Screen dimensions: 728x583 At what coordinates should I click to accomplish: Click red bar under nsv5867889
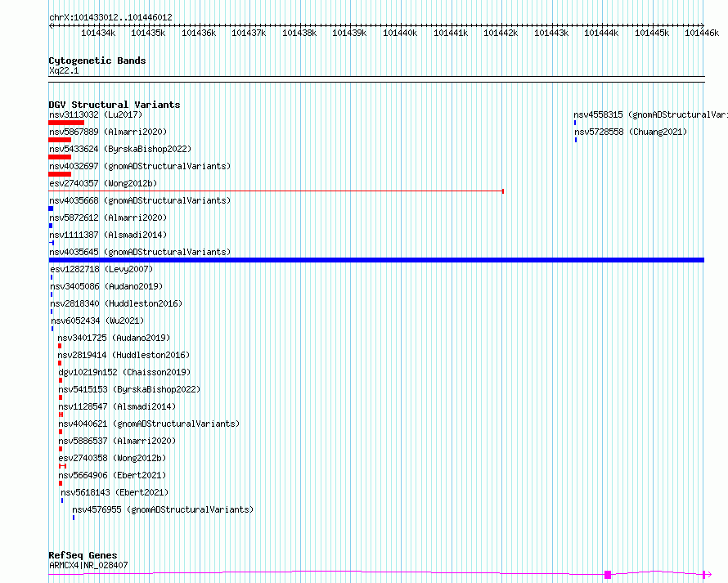coord(60,140)
